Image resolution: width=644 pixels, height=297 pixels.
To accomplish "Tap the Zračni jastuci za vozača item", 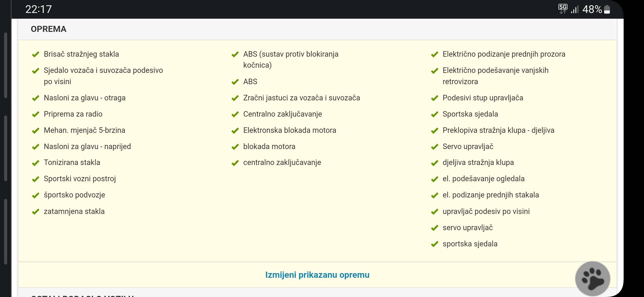I will tap(301, 98).
